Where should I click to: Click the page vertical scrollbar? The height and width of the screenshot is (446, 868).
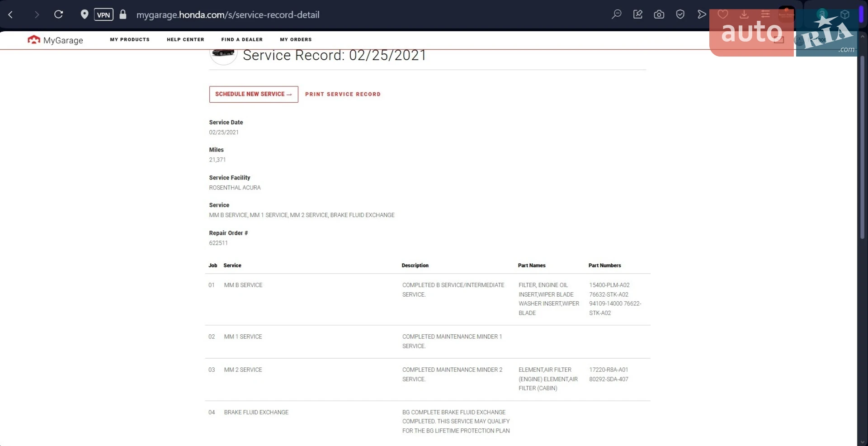(x=862, y=147)
